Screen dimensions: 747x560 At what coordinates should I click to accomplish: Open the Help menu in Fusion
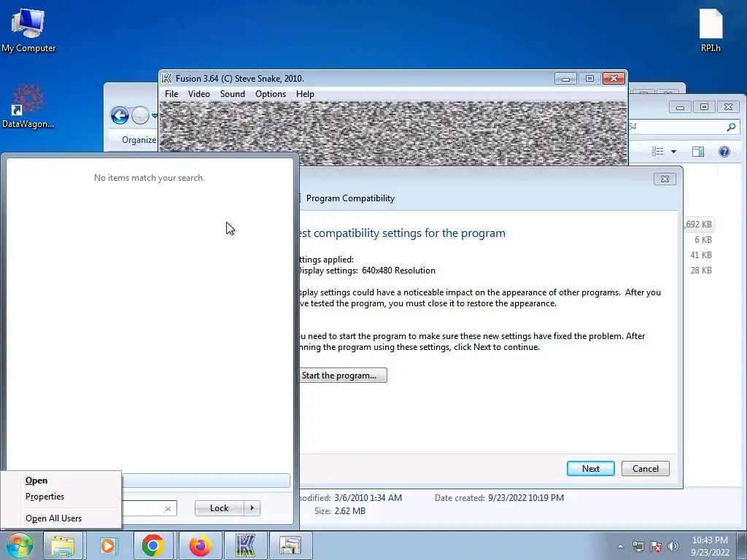click(x=305, y=94)
